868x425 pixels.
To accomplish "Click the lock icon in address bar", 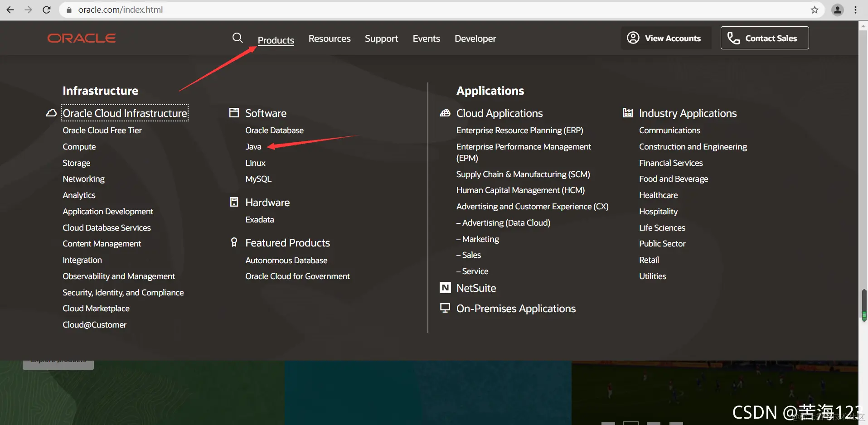I will pos(69,10).
